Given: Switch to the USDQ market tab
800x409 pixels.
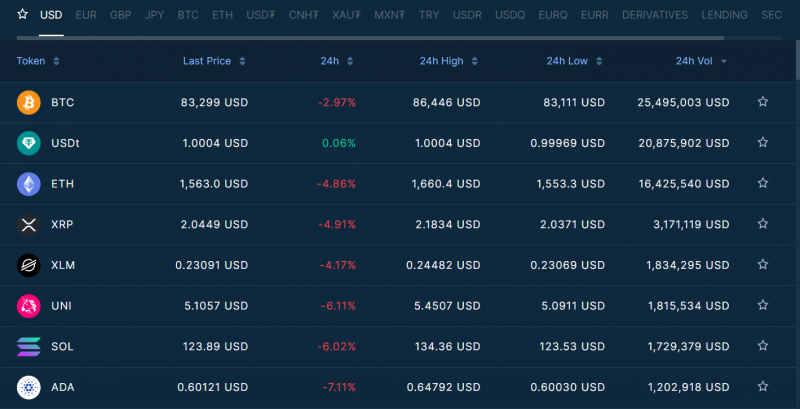Looking at the screenshot, I should 510,15.
